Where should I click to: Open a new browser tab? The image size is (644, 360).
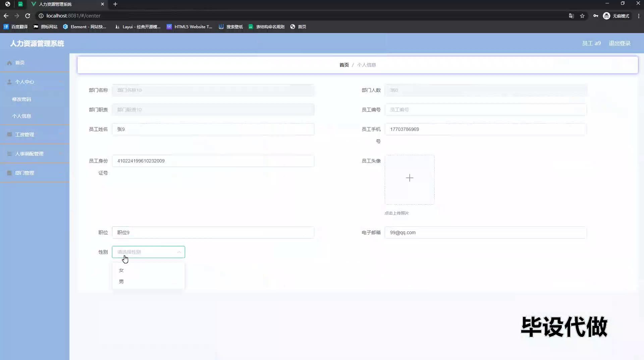[x=115, y=4]
